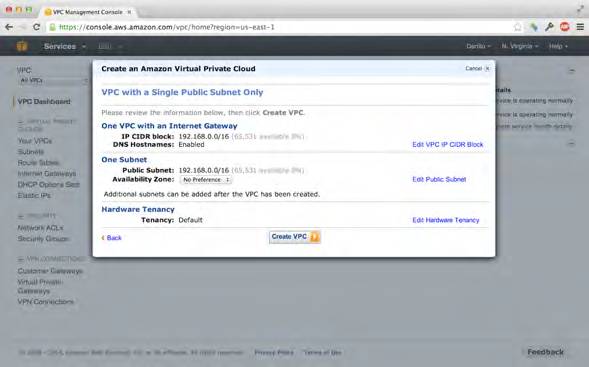Open the Help menu
This screenshot has height=367, width=589.
[x=558, y=46]
